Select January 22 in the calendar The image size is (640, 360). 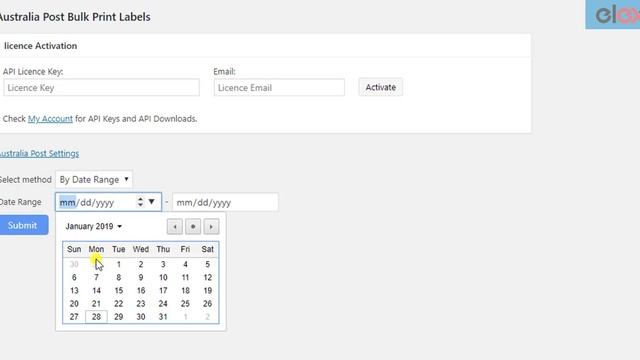[118, 304]
